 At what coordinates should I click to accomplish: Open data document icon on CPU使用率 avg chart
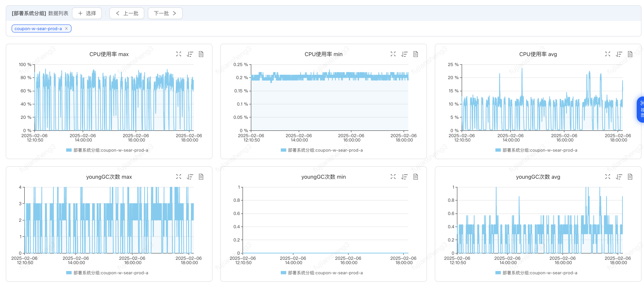[x=630, y=54]
